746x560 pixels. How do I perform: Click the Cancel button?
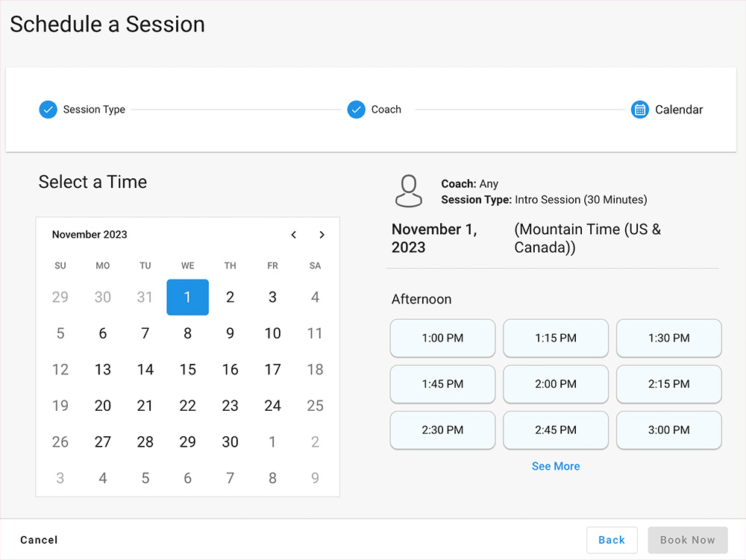tap(39, 540)
